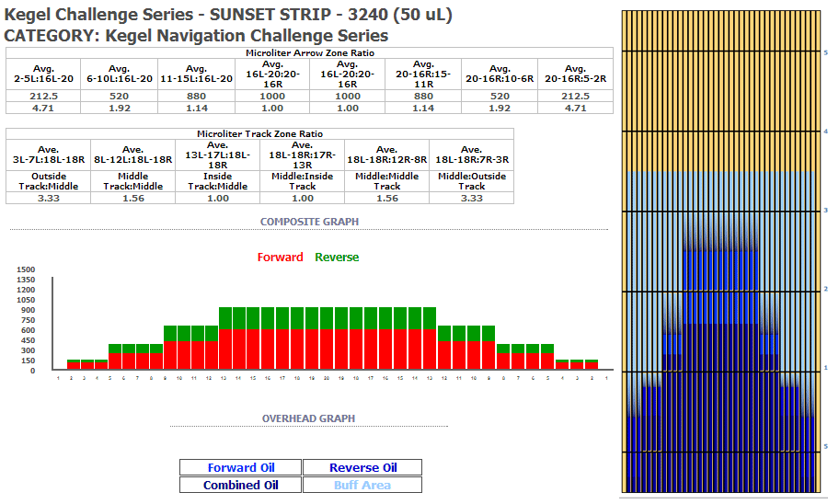Select the Ave. 8L-12L:18L-18R column header
This screenshot has width=828, height=504.
[133, 155]
